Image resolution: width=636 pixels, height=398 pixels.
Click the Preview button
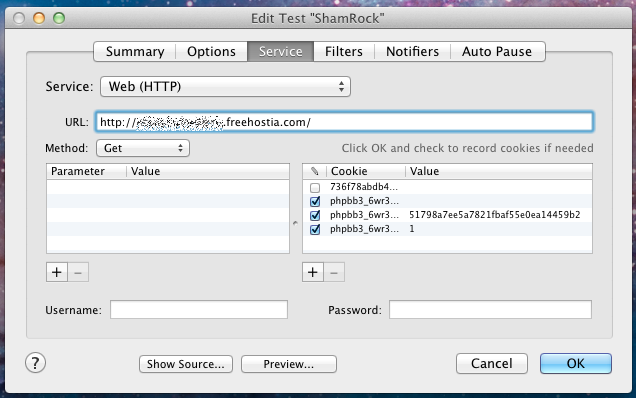[289, 364]
